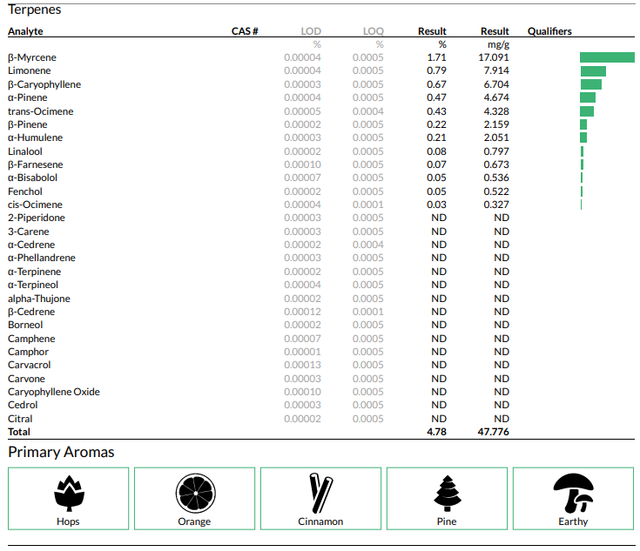This screenshot has width=640, height=551.
Task: Click the Qualifiers column header
Action: (549, 31)
